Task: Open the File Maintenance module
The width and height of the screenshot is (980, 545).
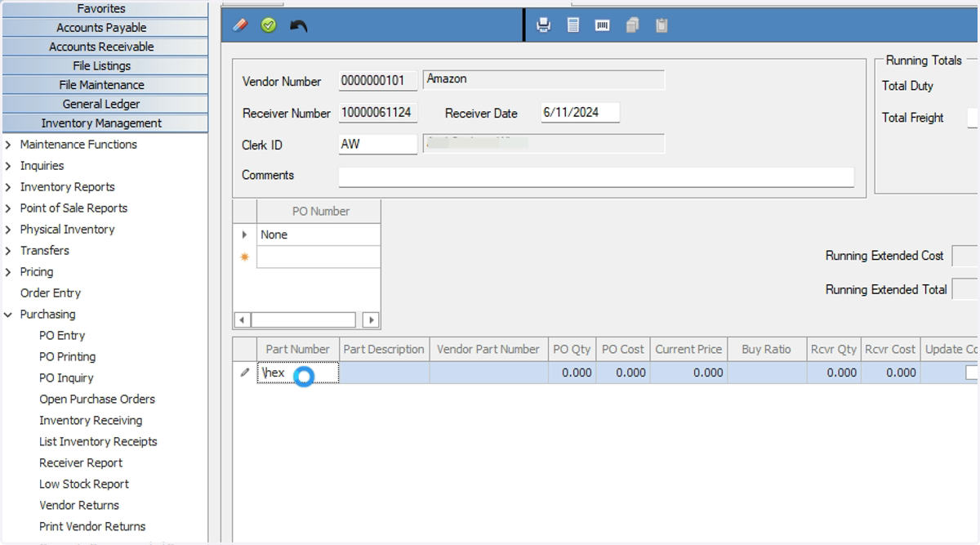Action: coord(105,85)
